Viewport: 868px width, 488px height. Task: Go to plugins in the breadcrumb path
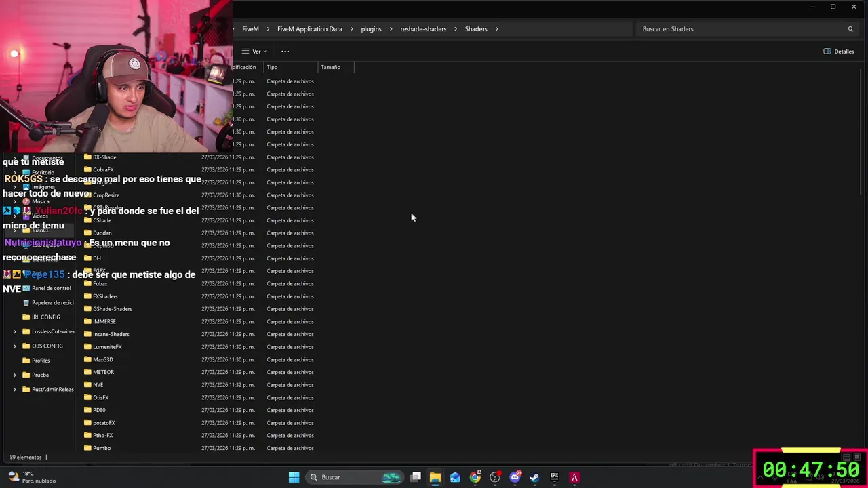(371, 29)
